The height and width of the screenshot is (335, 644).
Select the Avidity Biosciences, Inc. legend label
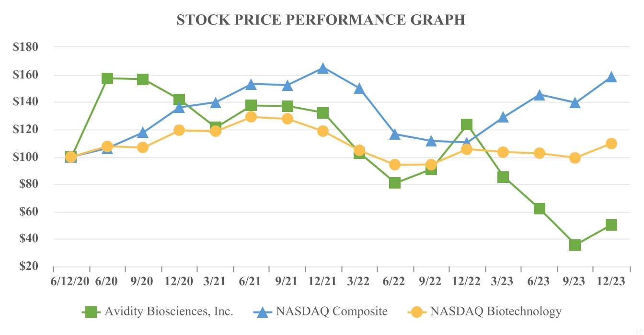coord(169,312)
